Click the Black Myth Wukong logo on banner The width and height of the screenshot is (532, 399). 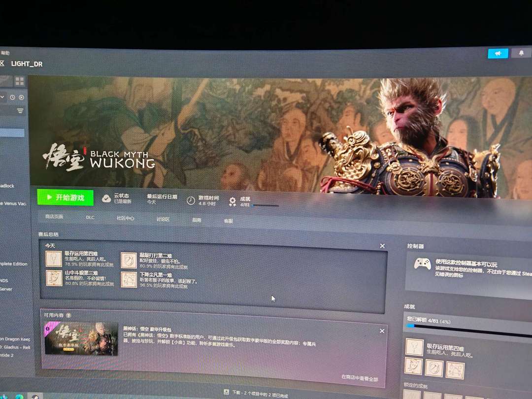(x=99, y=157)
